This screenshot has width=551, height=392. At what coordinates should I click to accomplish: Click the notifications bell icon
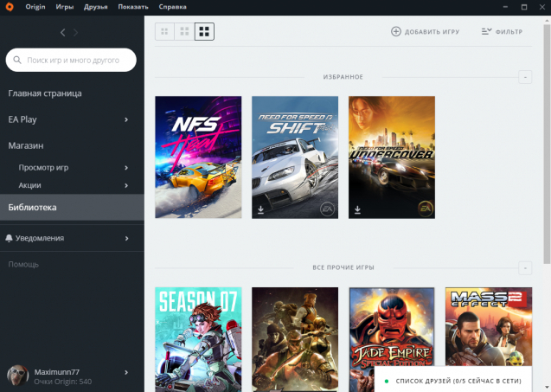coord(10,238)
